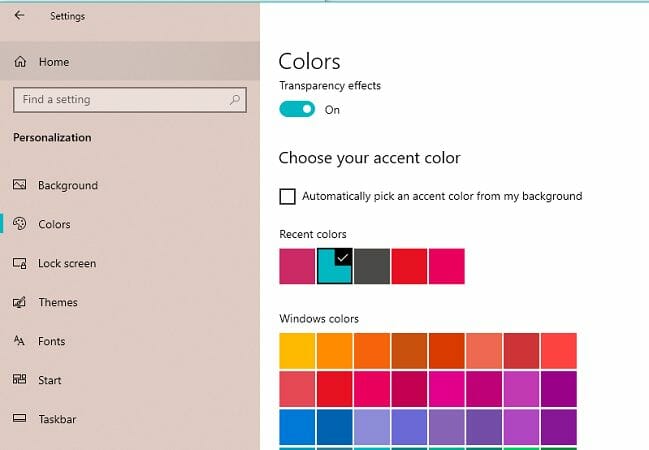Choose the default blue Windows color
The height and width of the screenshot is (450, 649).
297,427
